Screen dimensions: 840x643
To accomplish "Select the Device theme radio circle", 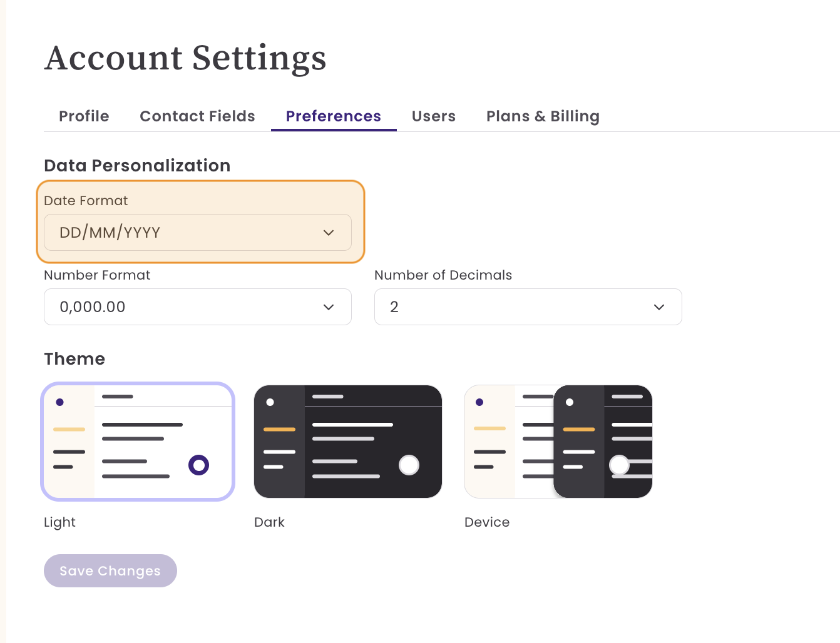I will click(619, 465).
